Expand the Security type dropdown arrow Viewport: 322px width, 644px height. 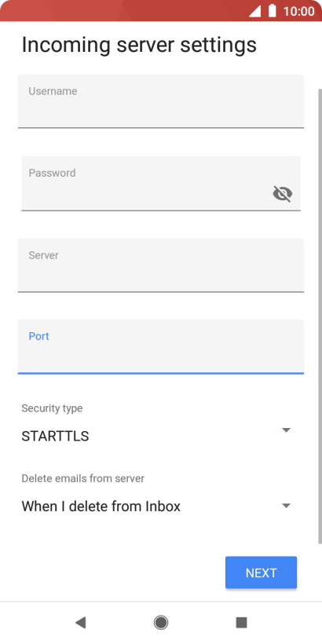point(287,430)
